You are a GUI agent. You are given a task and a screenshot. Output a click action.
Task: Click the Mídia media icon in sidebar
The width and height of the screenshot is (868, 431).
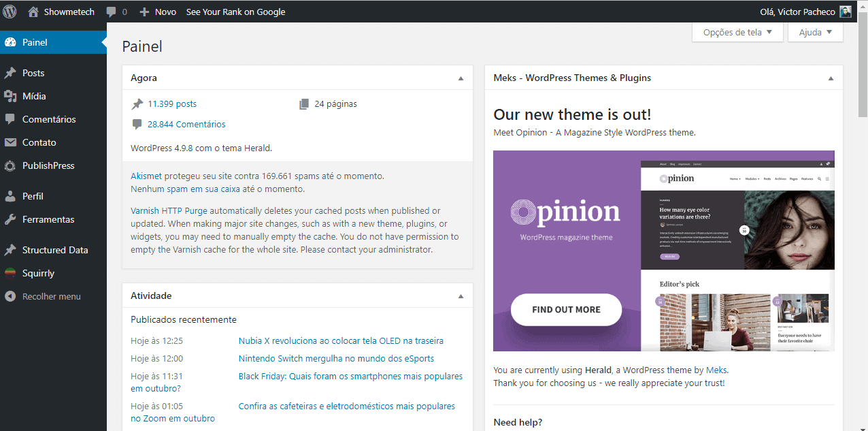tap(10, 96)
